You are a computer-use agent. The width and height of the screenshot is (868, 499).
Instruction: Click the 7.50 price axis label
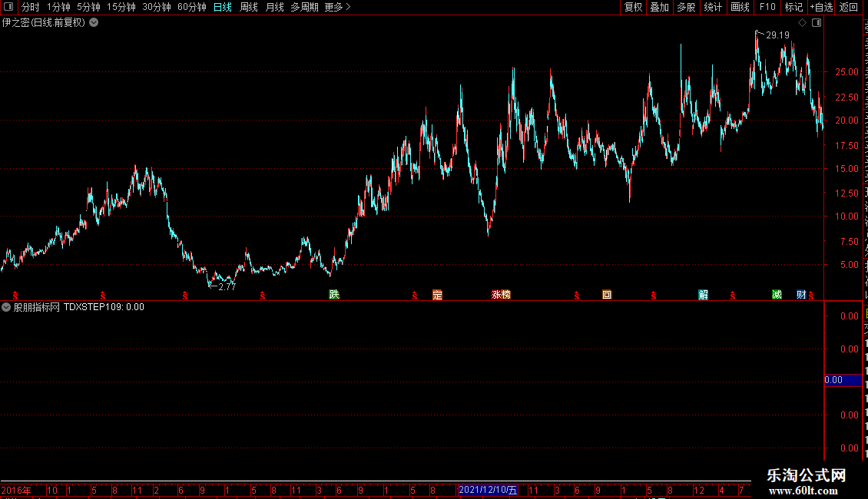[850, 241]
